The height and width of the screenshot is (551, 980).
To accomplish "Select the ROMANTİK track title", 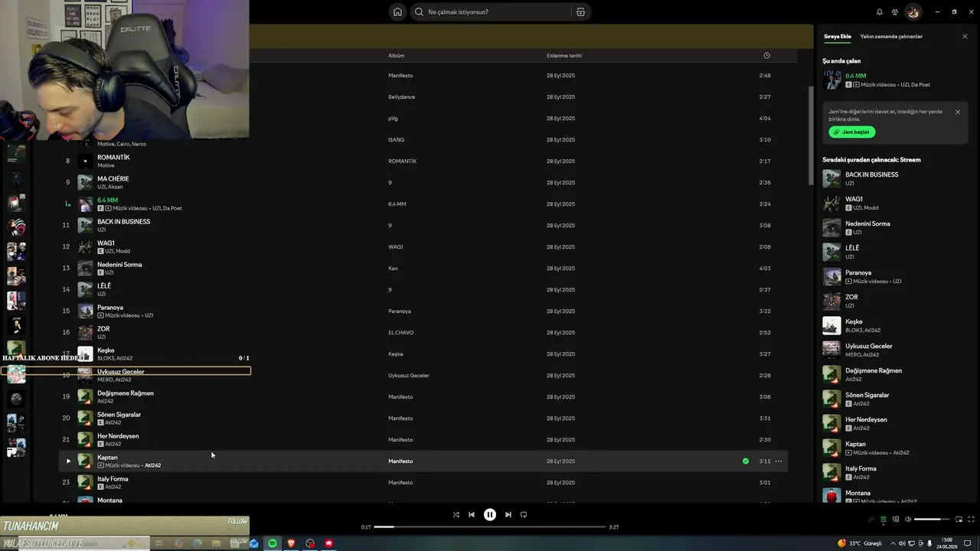I will (x=113, y=158).
